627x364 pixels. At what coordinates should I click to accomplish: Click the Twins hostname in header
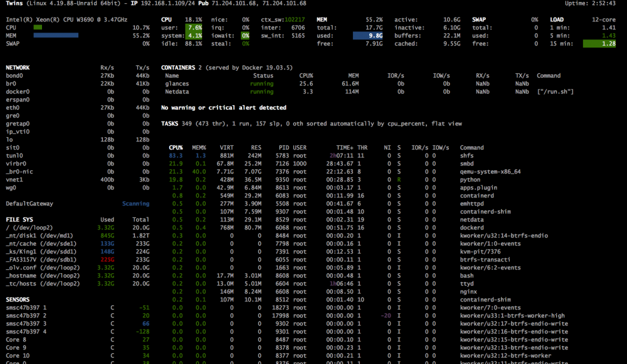[x=14, y=3]
